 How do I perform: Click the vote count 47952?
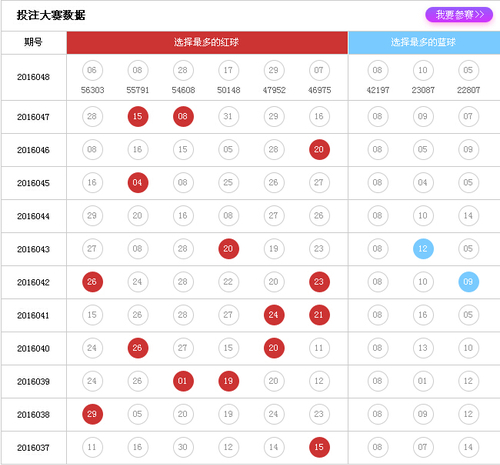pos(274,90)
